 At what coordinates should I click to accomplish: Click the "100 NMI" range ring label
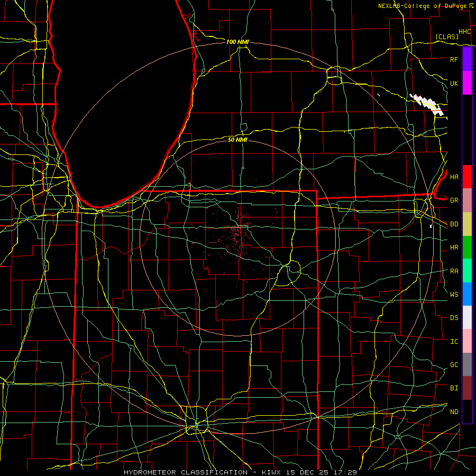[237, 42]
